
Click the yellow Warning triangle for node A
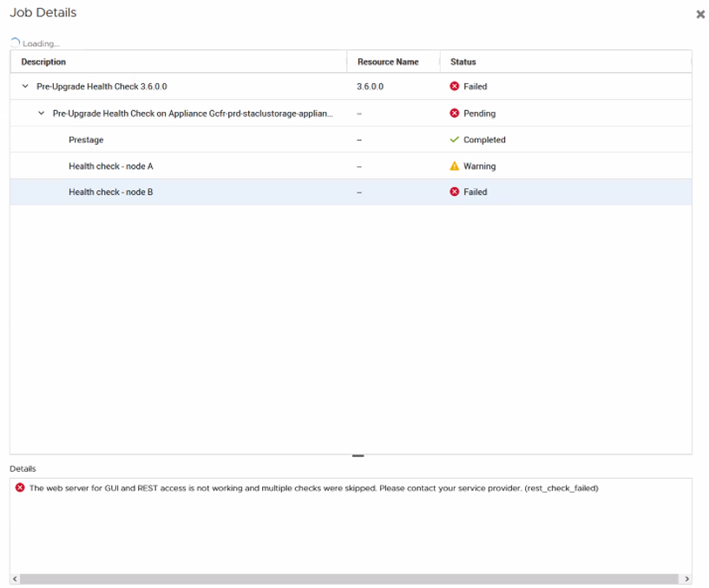tap(454, 166)
